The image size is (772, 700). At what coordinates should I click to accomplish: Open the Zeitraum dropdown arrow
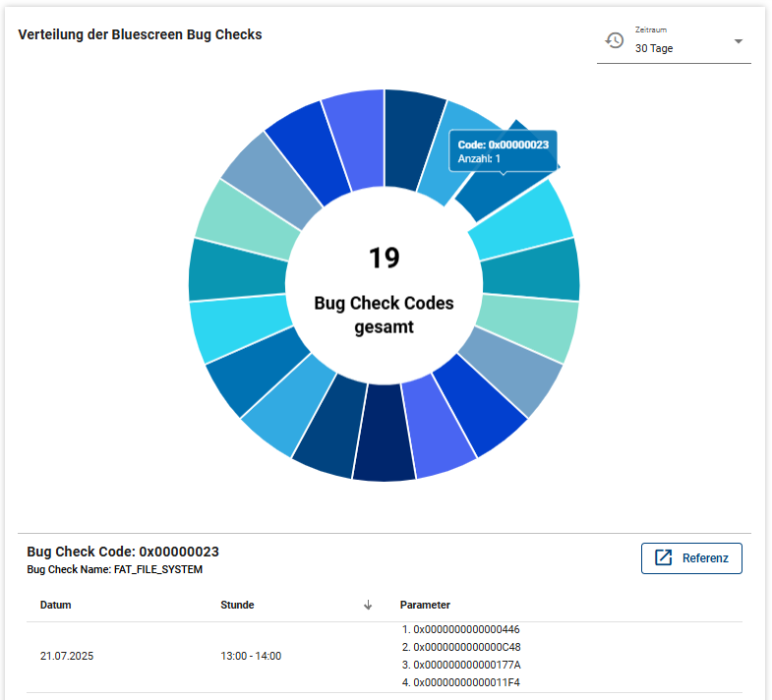739,41
